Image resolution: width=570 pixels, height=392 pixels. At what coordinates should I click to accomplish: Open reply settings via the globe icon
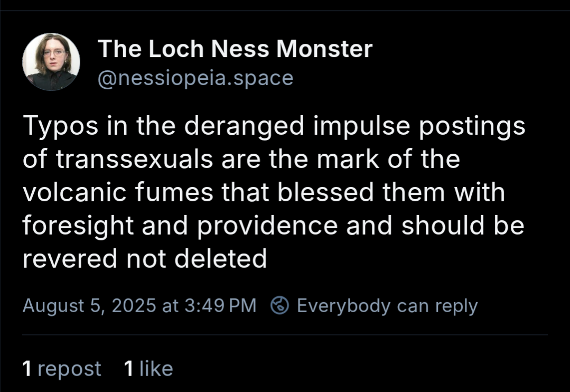coord(279,305)
